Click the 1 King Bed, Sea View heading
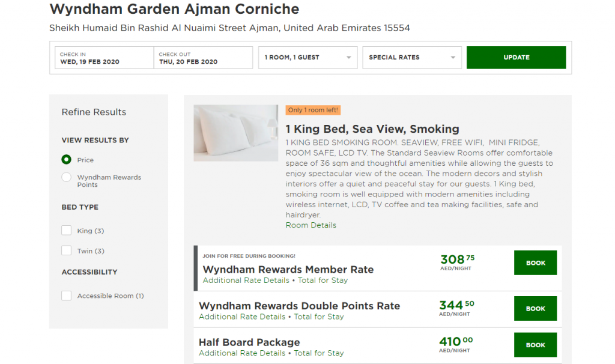Image resolution: width=615 pixels, height=364 pixels. pyautogui.click(x=372, y=129)
